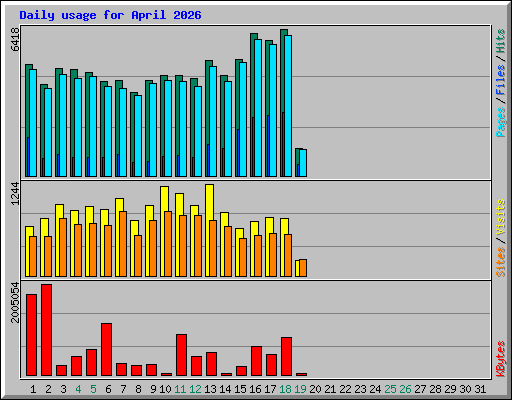Click the red "KBytes" legend word

coord(500,359)
